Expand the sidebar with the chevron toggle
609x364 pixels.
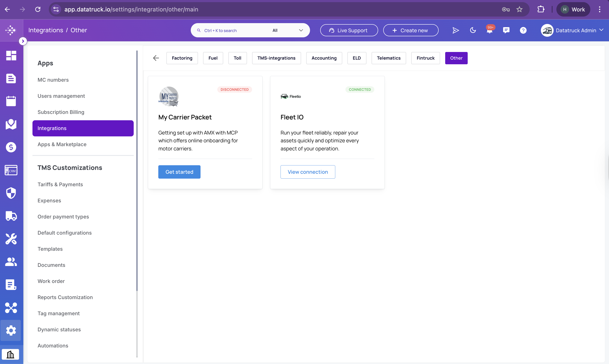pyautogui.click(x=23, y=41)
